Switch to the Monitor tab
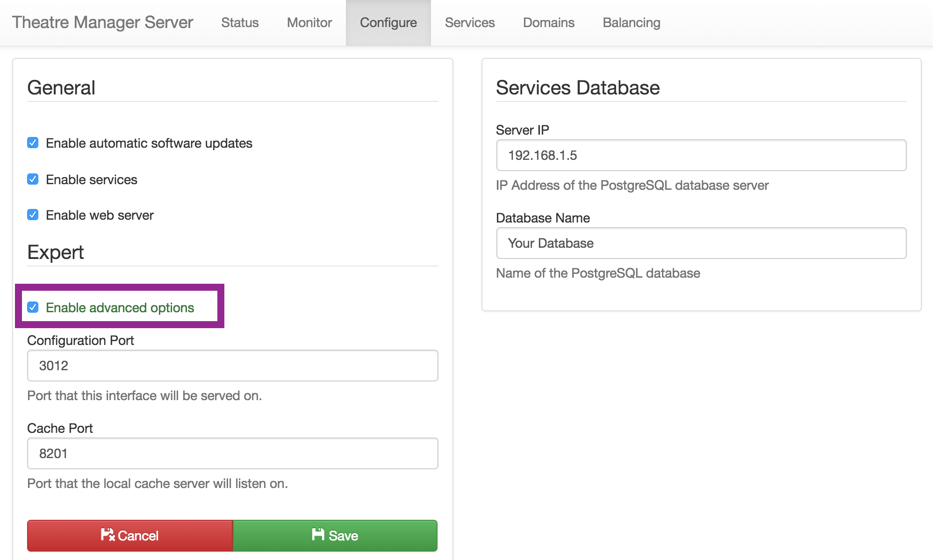Screen dimensions: 933x560 coord(309,22)
